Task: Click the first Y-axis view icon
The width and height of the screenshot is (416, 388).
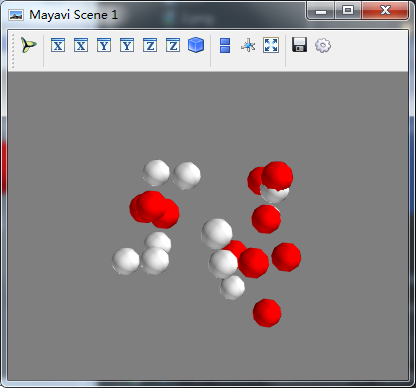Action: click(104, 45)
